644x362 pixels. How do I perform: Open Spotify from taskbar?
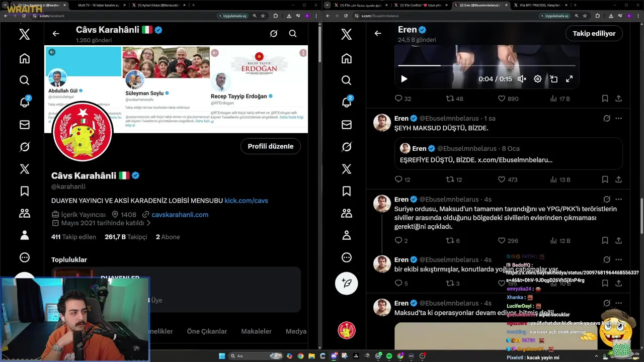389,356
